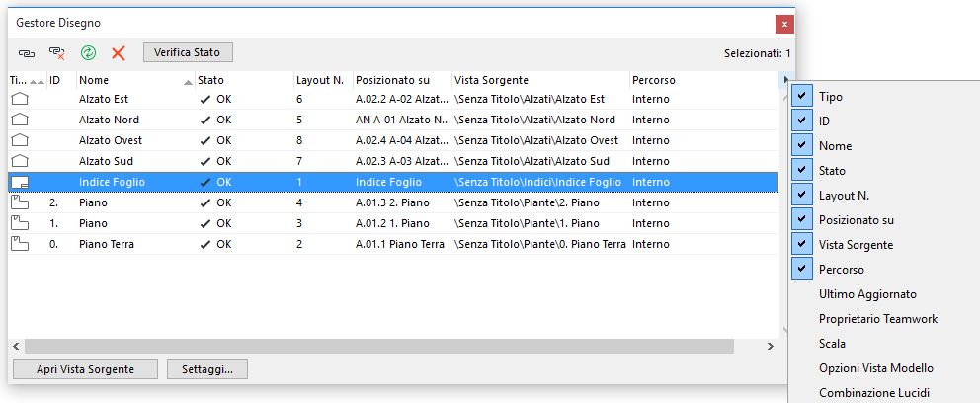This screenshot has height=403, width=980.
Task: Uncheck the Percorso column option
Action: pyautogui.click(x=801, y=269)
